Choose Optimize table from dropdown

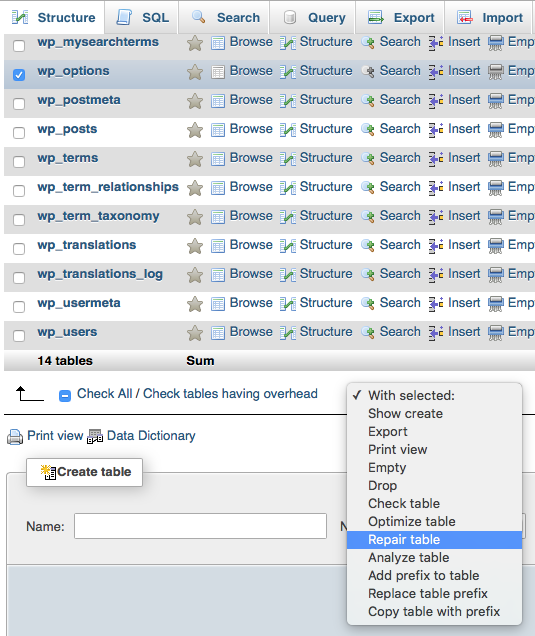point(434,522)
